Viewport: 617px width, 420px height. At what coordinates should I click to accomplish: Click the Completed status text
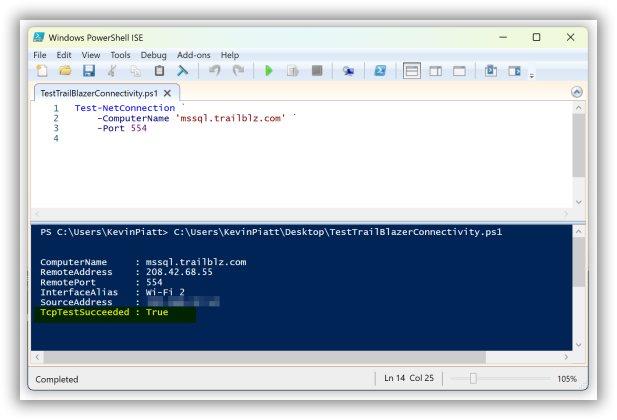pos(57,379)
